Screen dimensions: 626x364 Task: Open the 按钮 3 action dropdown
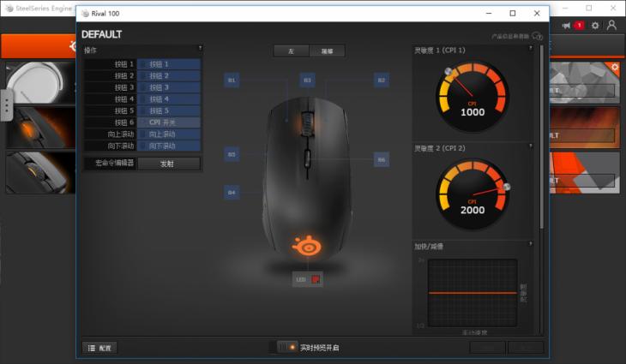(168, 87)
